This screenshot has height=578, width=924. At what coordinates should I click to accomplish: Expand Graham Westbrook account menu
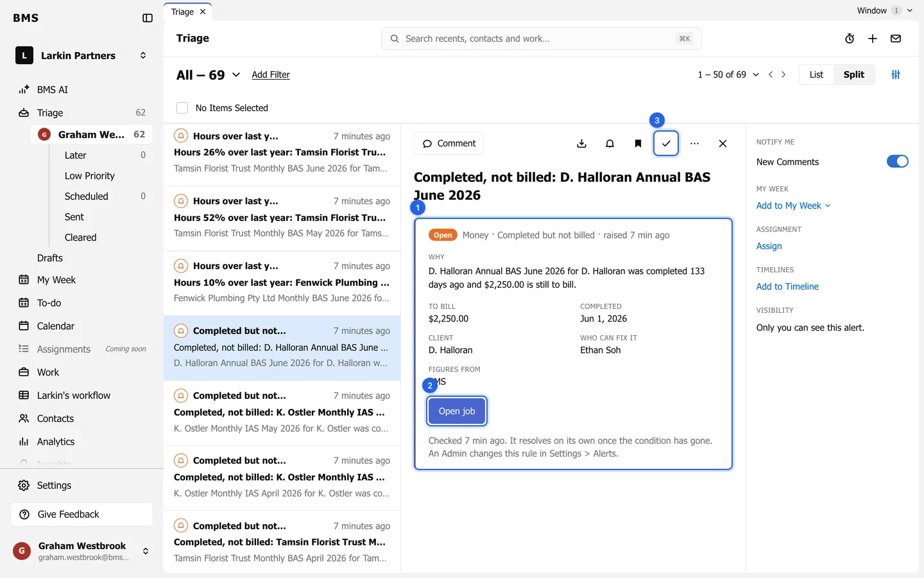coord(82,551)
